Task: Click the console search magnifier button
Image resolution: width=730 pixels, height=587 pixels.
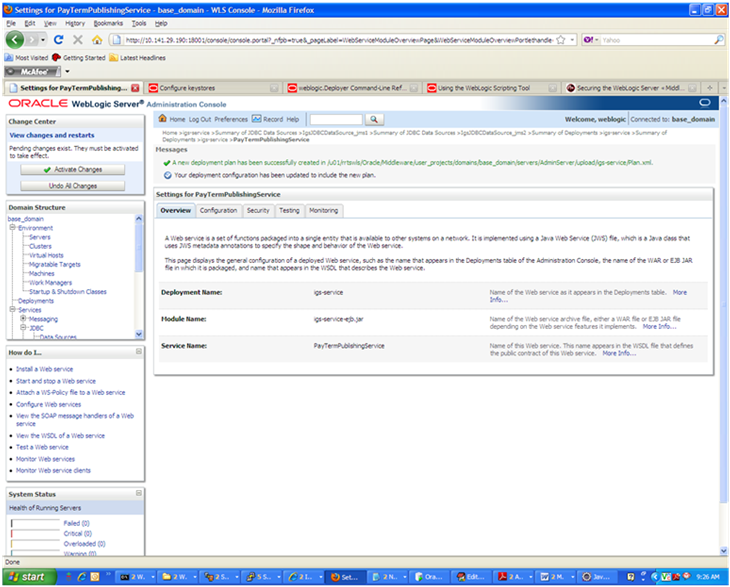Action: pyautogui.click(x=374, y=120)
